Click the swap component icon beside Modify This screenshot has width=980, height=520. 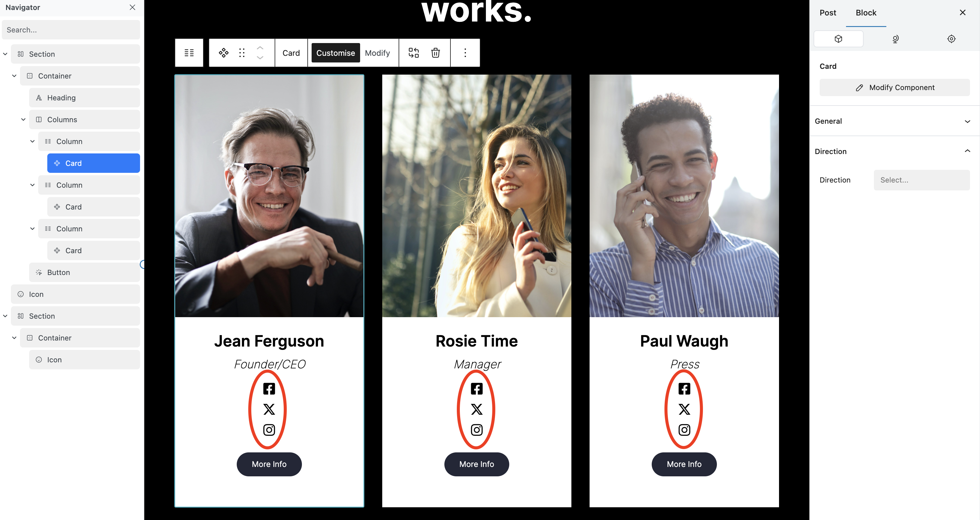coord(413,53)
